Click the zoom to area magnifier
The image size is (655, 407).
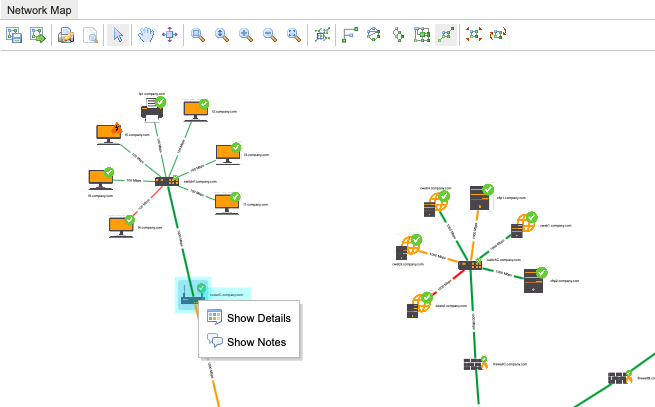198,35
